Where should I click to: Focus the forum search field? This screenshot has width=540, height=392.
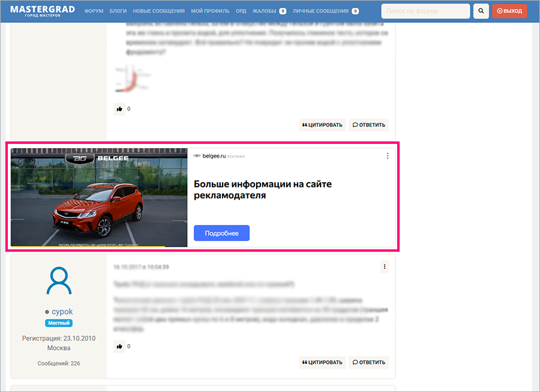coord(425,11)
